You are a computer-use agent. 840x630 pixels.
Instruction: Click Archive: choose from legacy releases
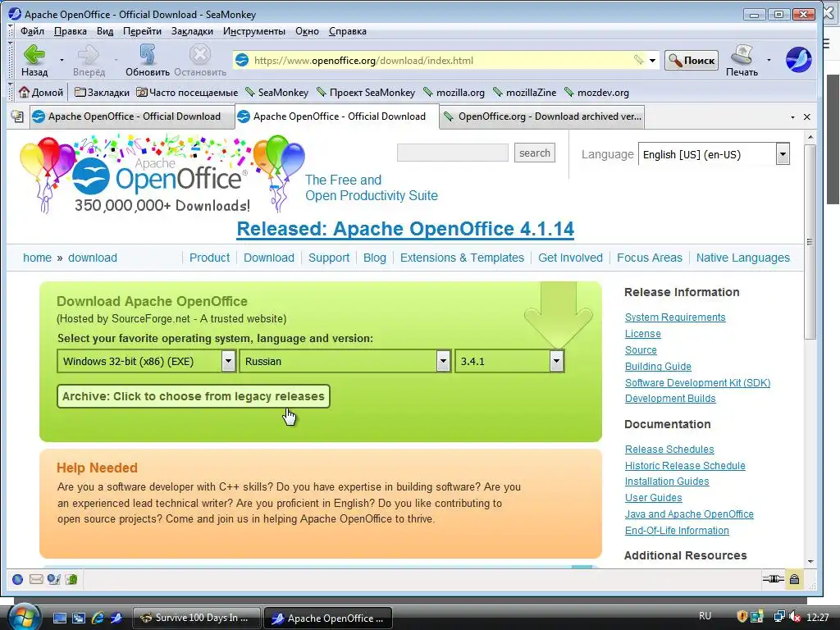194,396
